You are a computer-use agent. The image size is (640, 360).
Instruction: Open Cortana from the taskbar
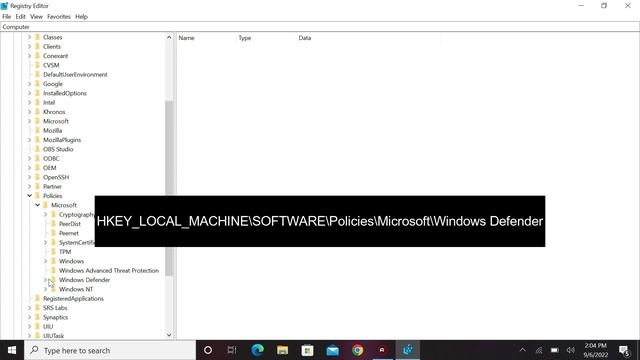coord(208,350)
